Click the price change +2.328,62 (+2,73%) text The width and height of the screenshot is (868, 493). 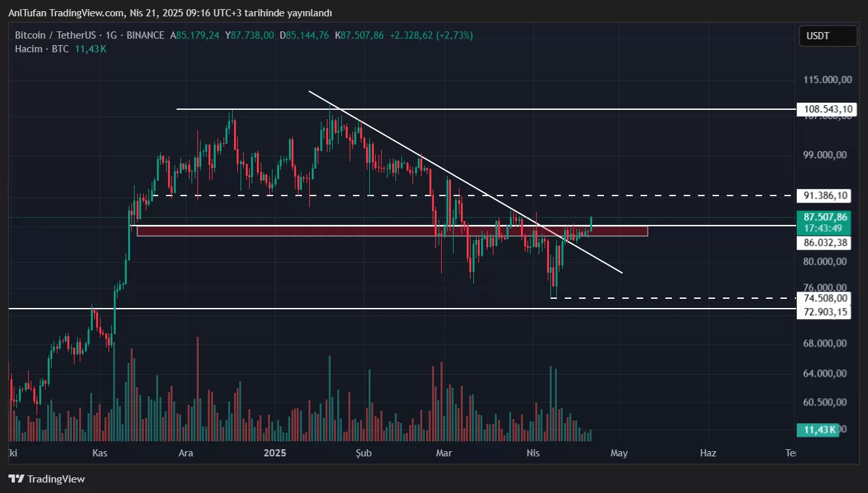(x=431, y=35)
